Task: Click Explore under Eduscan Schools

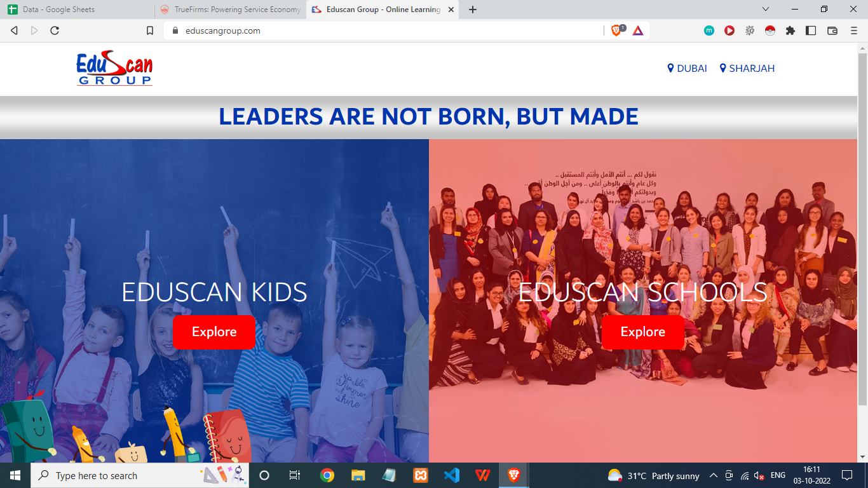Action: tap(643, 332)
